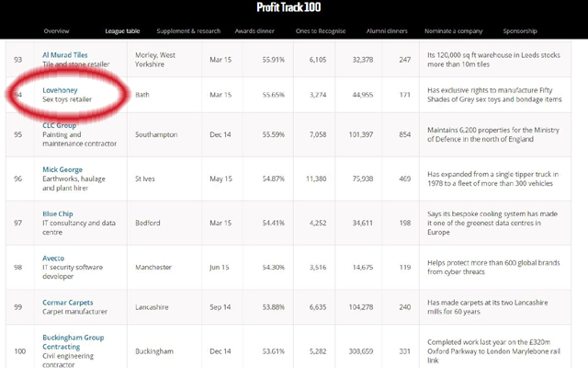
Task: Open the Al Murad Tiles company link
Action: click(65, 54)
